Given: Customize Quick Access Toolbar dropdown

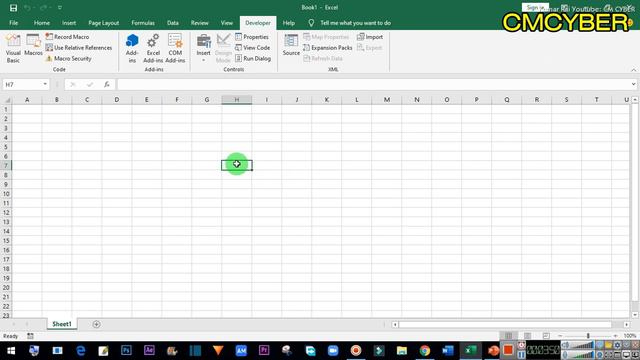Looking at the screenshot, I should (60, 8).
